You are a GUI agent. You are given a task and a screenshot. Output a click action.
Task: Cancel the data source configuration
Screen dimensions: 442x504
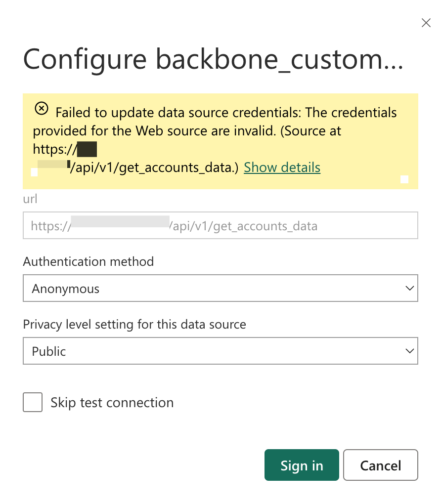(381, 465)
